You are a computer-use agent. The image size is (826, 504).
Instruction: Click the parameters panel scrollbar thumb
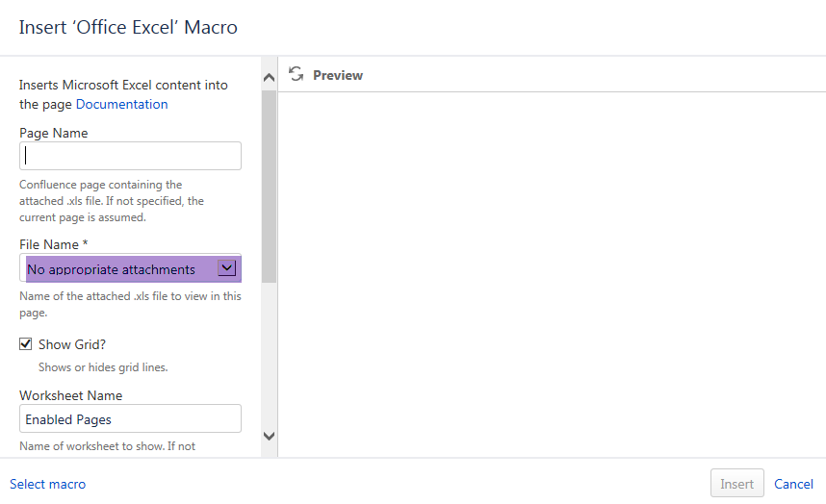pyautogui.click(x=269, y=187)
